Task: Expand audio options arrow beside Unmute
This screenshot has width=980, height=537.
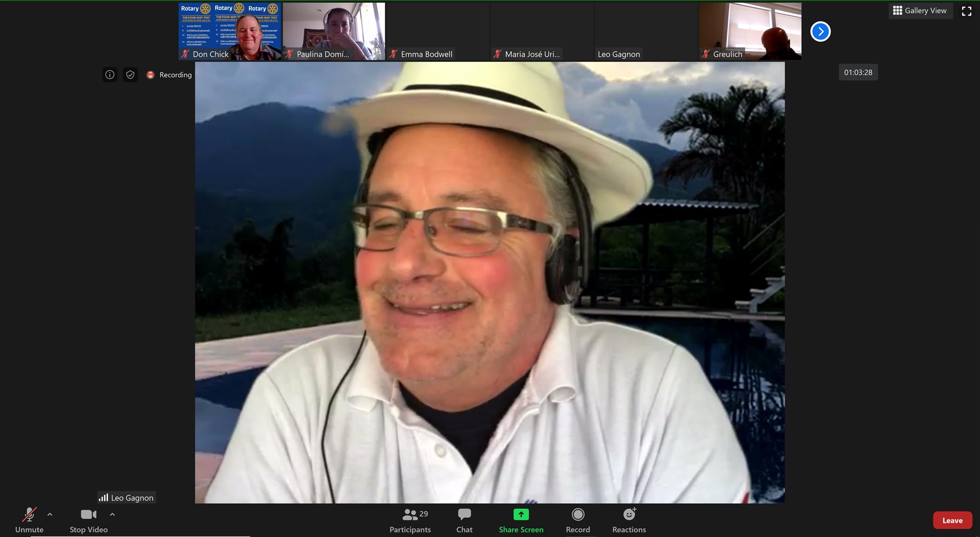Action: pyautogui.click(x=50, y=515)
